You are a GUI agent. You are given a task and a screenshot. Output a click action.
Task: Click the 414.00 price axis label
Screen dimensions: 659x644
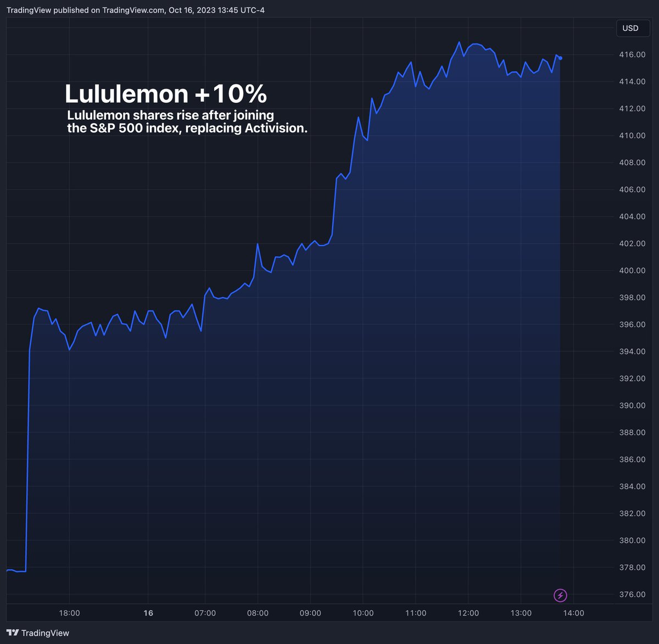click(x=633, y=81)
